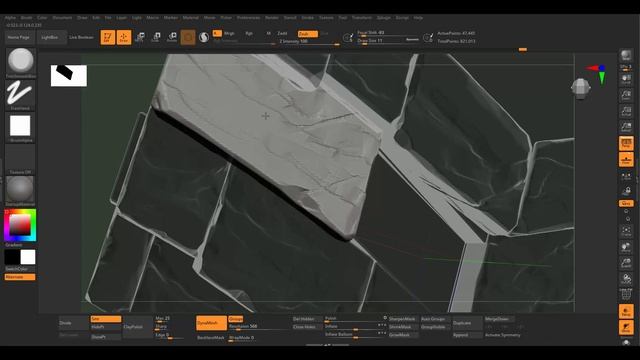Image resolution: width=640 pixels, height=360 pixels.
Task: Select the Rotate transform tool in top shelf
Action: (172, 37)
